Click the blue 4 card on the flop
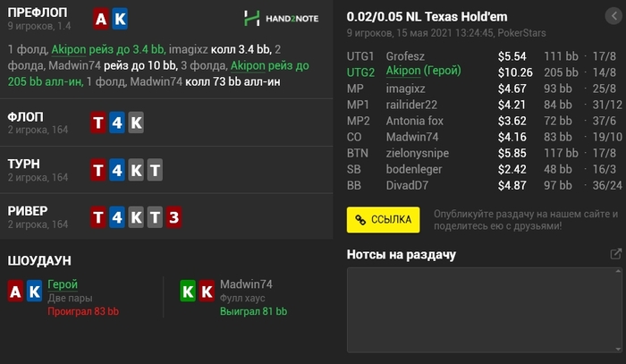Viewport: 626px width, 364px height. 117,123
